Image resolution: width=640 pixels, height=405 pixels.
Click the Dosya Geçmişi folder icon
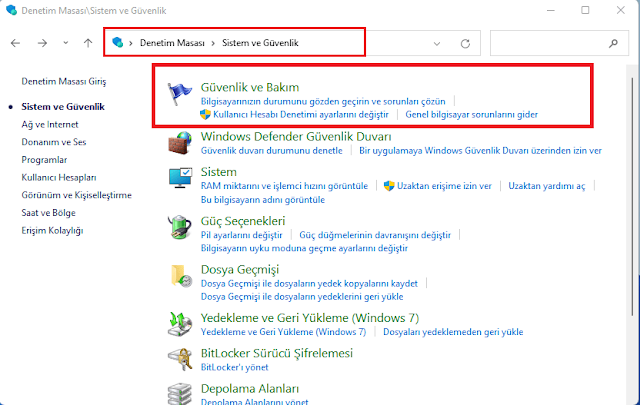[x=181, y=276]
